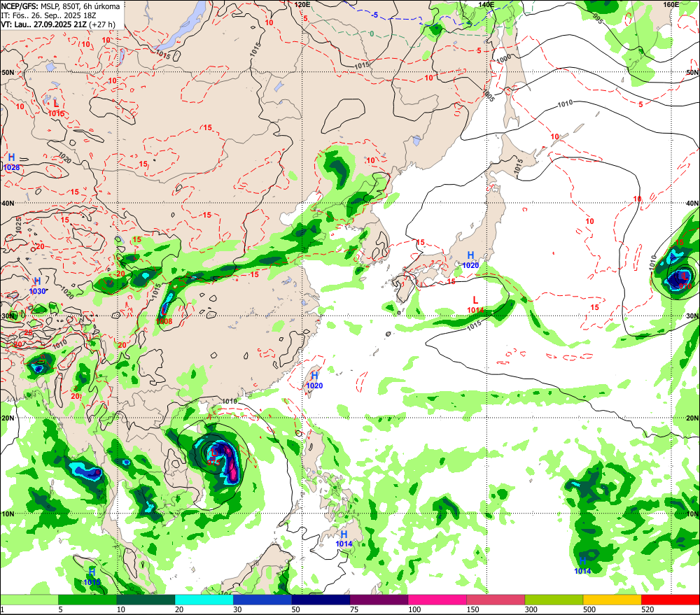Click the 10N latitude label on left edge
Screen dimensions: 700x615
click(x=8, y=514)
